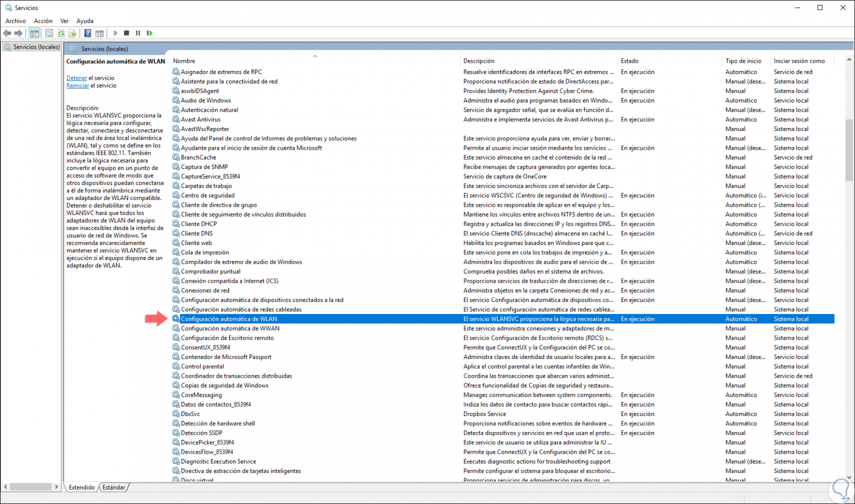Screen dimensions: 855x504
Task: Click the left arrow of the console tree scrollbar
Action: point(6,487)
